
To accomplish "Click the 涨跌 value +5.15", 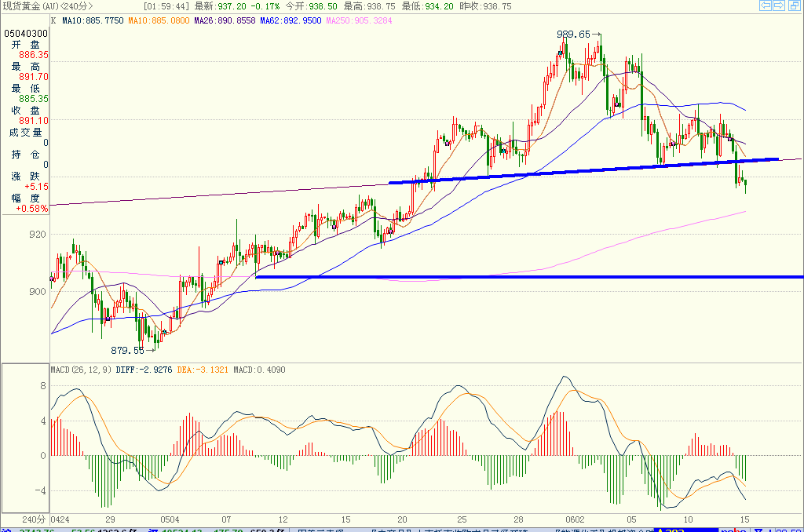I will (36, 187).
